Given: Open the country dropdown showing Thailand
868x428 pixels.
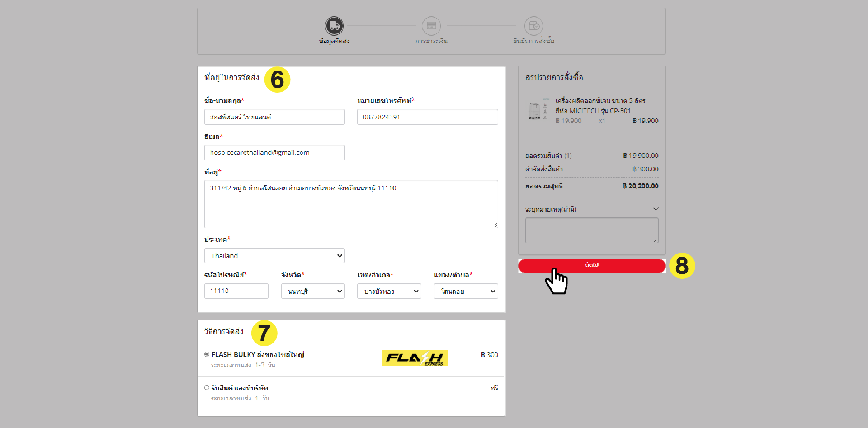Looking at the screenshot, I should [x=274, y=256].
